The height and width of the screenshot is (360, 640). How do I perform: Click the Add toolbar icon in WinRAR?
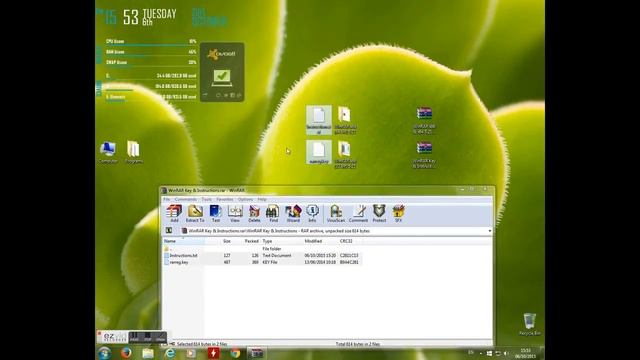[x=174, y=213]
